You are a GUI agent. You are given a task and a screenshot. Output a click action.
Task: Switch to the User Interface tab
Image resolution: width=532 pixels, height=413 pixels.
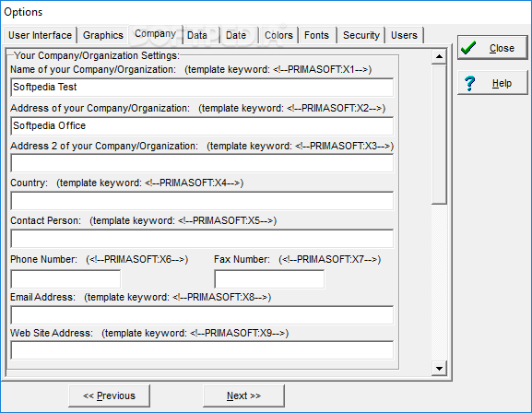pos(40,35)
